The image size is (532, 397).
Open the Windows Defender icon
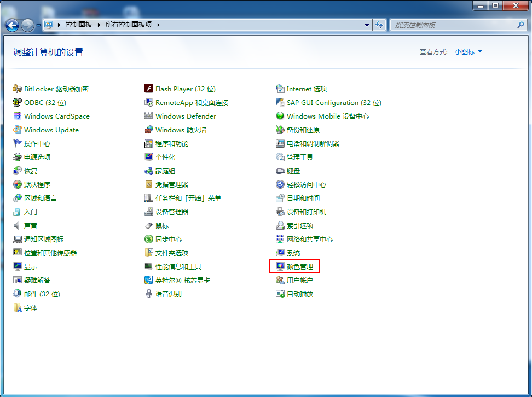click(x=149, y=116)
